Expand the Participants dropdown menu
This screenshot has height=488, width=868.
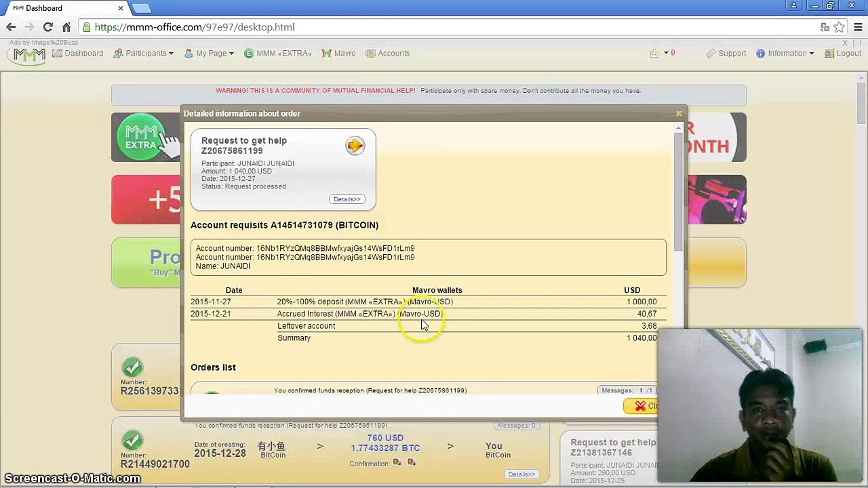tap(143, 54)
